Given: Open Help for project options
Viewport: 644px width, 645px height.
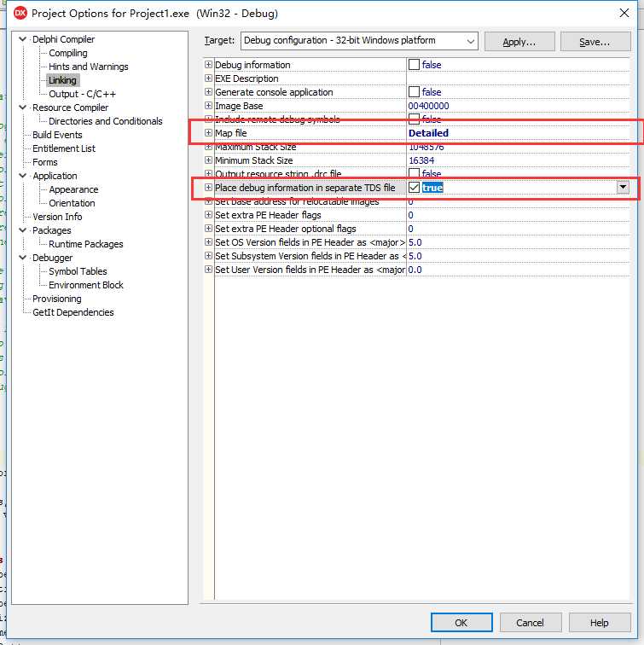Looking at the screenshot, I should 600,622.
